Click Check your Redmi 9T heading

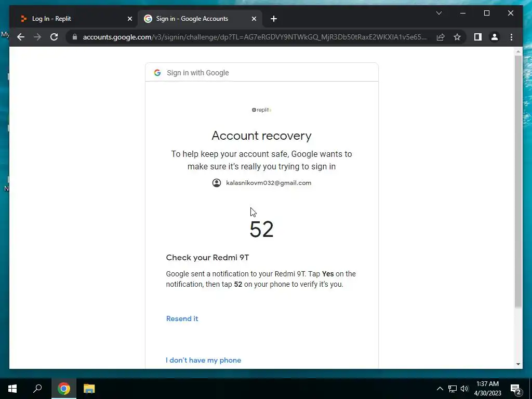pyautogui.click(x=207, y=258)
